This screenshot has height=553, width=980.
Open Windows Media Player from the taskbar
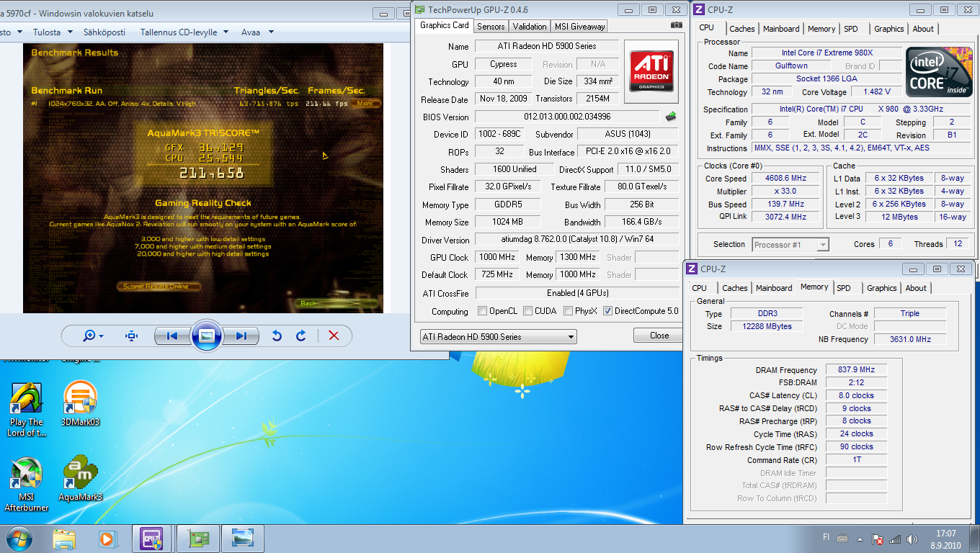point(107,539)
